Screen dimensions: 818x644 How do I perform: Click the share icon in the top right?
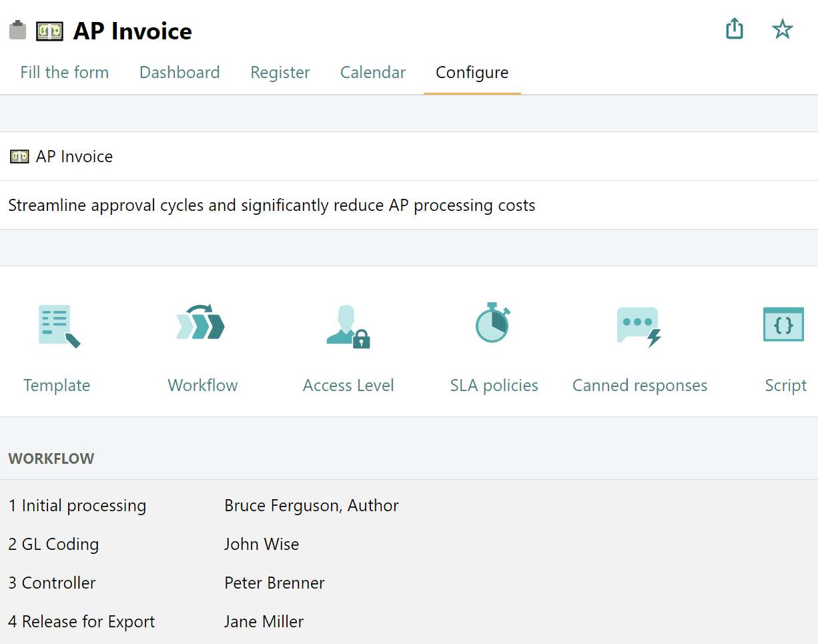(x=734, y=29)
